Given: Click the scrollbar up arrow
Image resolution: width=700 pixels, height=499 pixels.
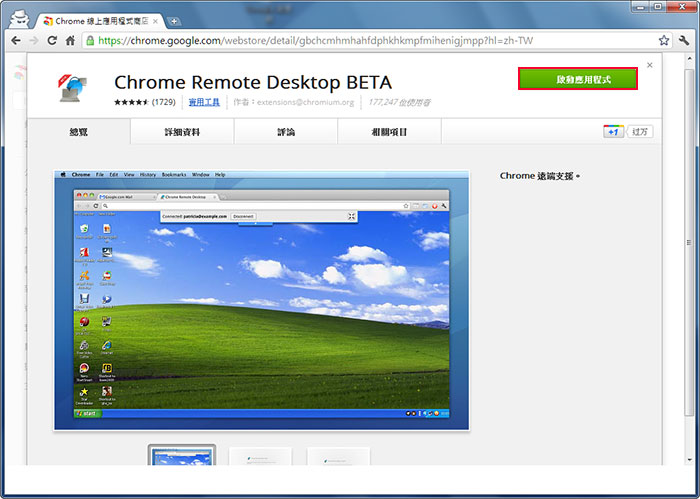Looking at the screenshot, I should tap(689, 59).
